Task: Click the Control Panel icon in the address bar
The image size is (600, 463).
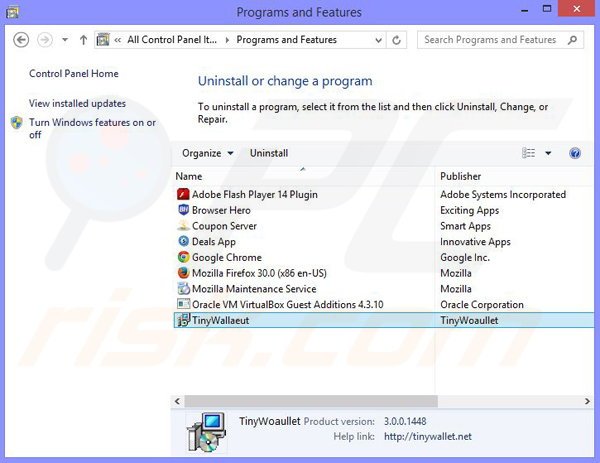Action: tap(103, 40)
